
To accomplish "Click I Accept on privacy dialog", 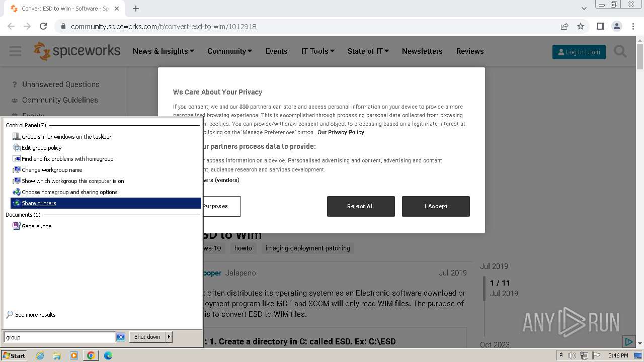I will [436, 206].
